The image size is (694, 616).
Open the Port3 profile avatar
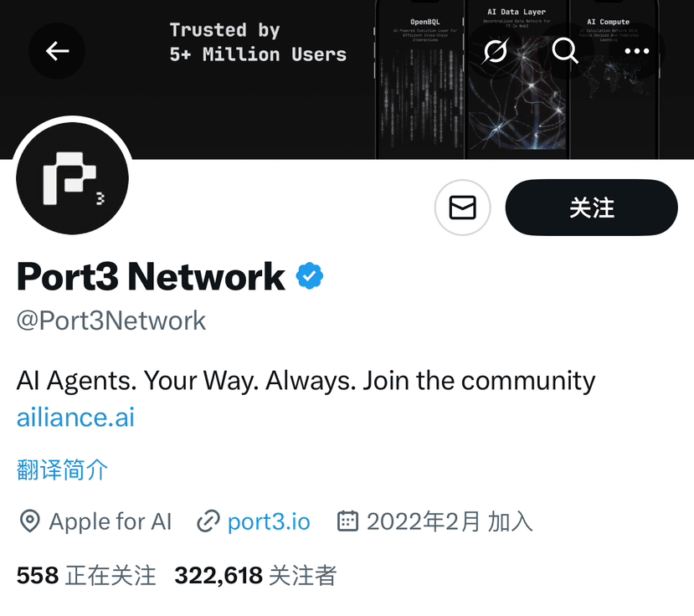[72, 178]
